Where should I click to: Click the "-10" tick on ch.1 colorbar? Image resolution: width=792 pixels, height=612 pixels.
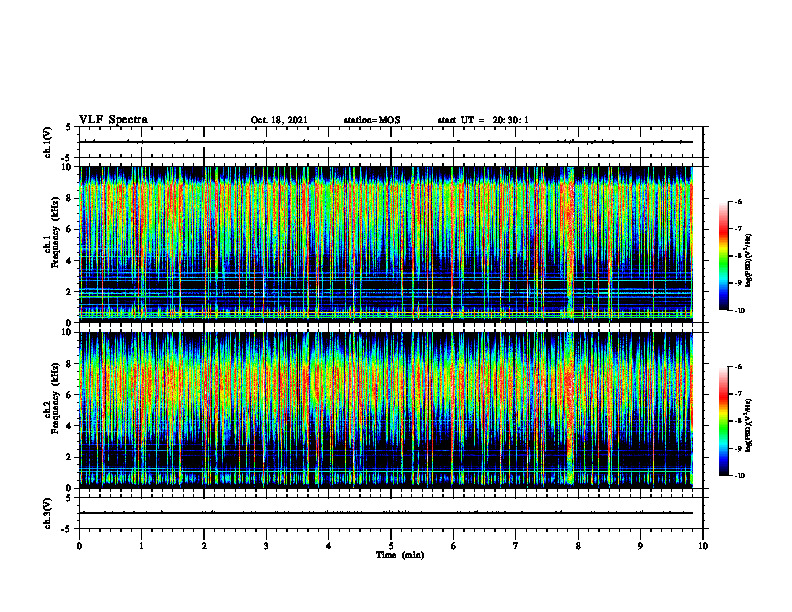[739, 311]
